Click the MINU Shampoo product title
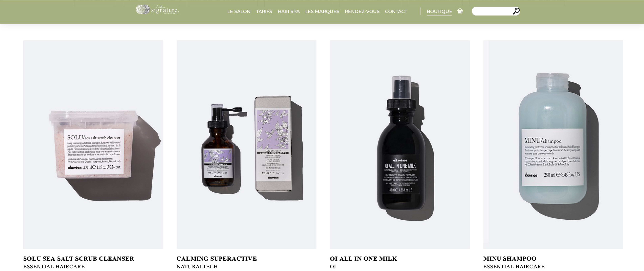644x271 pixels. (510, 258)
